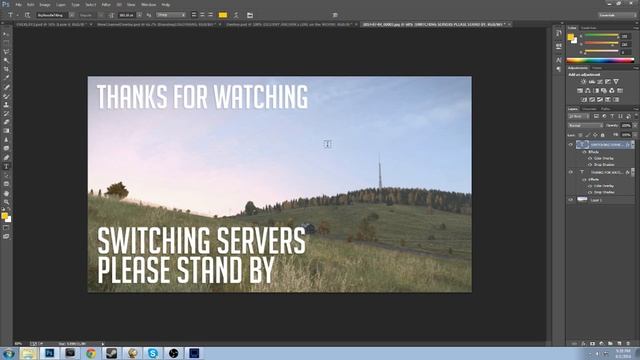Select the Move tool
640x360 pixels.
click(x=6, y=35)
